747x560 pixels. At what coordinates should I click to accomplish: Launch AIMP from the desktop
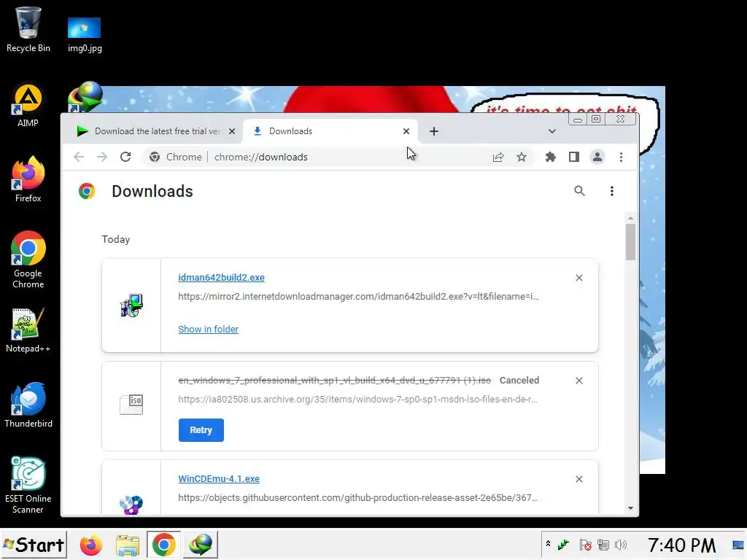pyautogui.click(x=28, y=106)
